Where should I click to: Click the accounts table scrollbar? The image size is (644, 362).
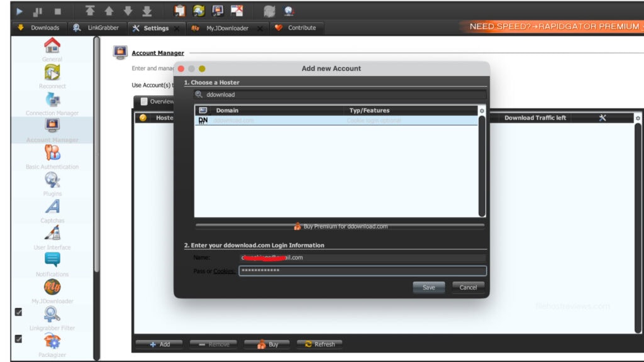tap(638, 228)
